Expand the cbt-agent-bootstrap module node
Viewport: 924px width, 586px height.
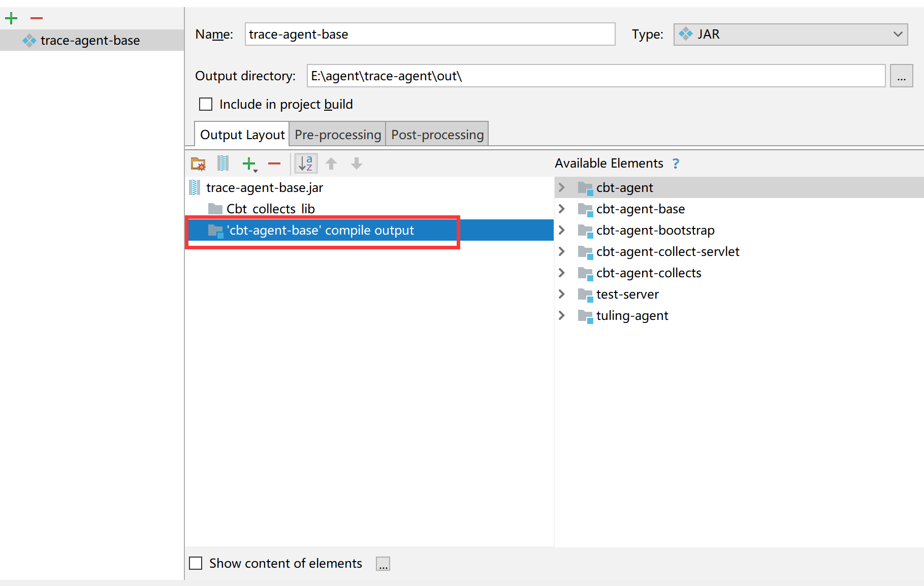tap(561, 230)
